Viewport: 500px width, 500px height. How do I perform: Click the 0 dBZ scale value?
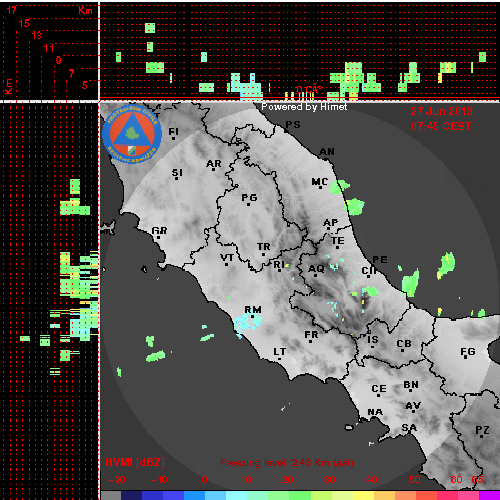(x=204, y=480)
